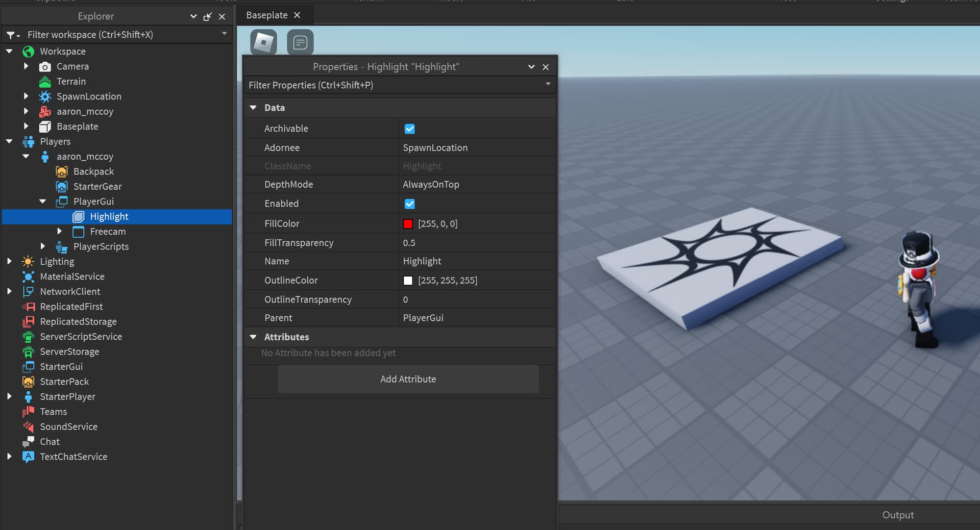Click the Teams flag icon
The width and height of the screenshot is (980, 530).
(28, 412)
